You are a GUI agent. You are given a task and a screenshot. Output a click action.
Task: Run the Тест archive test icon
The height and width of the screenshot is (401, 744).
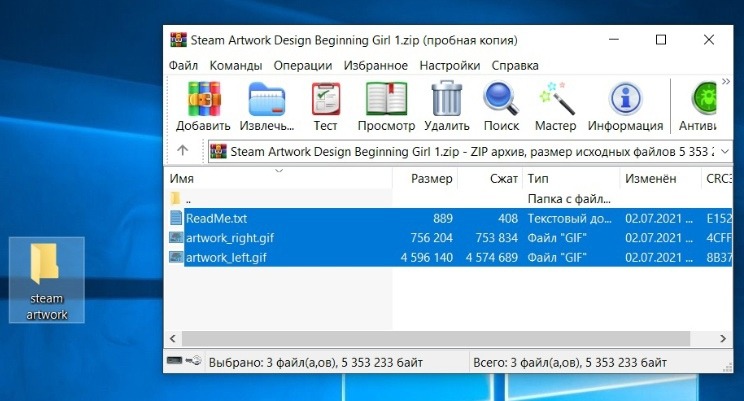(326, 99)
